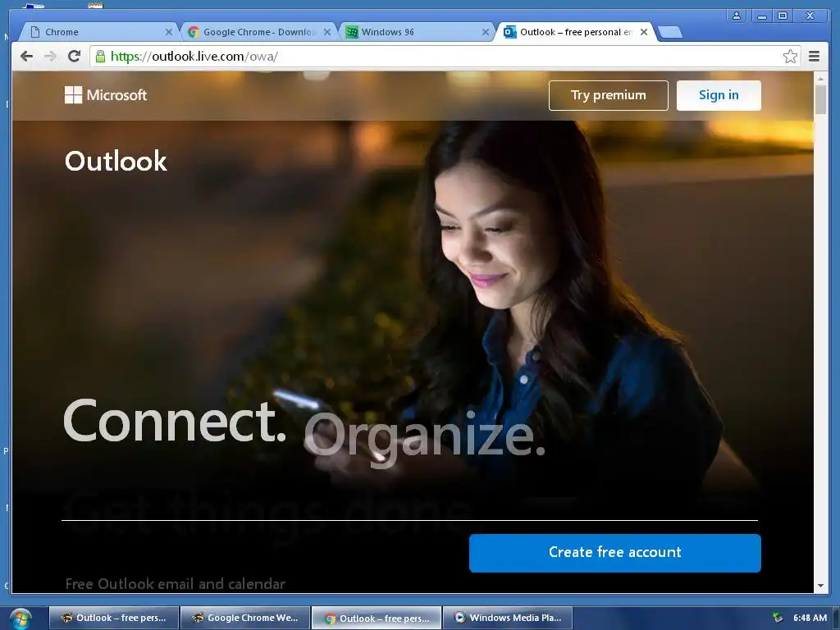
Task: Open the first Outlook – free pers... taskbar item
Action: coord(113,618)
